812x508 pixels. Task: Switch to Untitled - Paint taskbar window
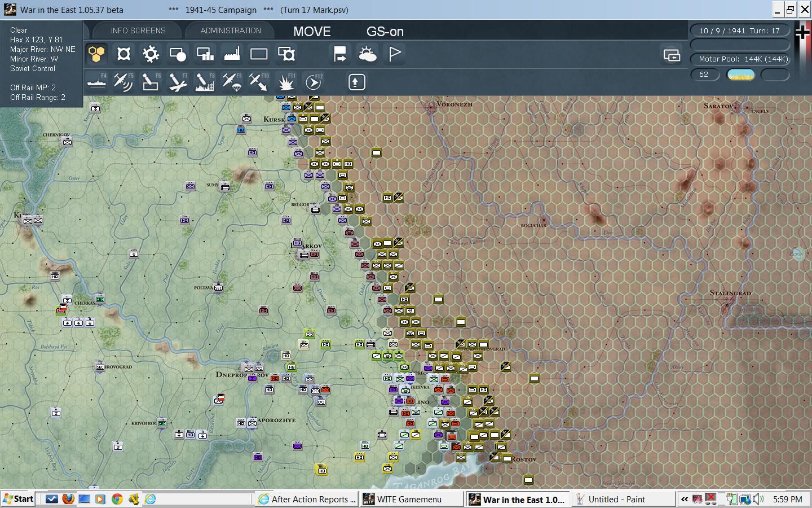click(623, 499)
